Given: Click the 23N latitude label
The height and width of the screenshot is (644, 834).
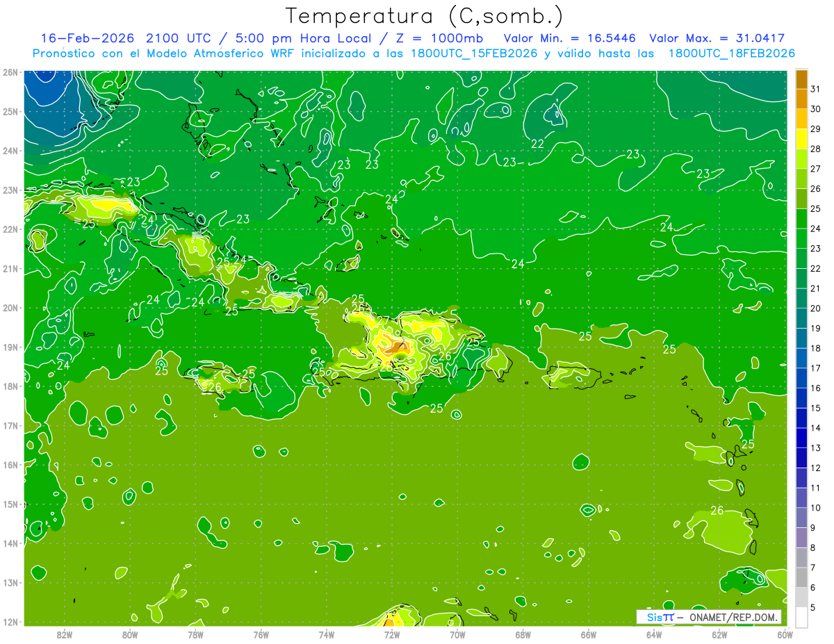Looking at the screenshot, I should 10,190.
